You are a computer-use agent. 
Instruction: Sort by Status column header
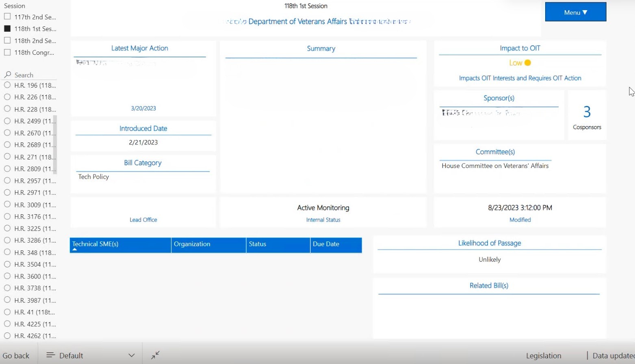click(278, 245)
